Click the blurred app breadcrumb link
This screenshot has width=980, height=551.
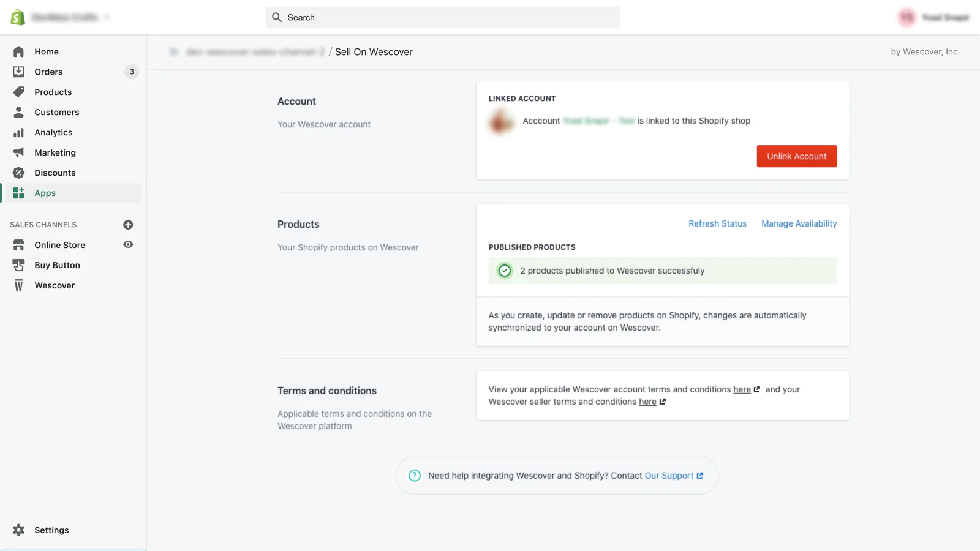(x=255, y=52)
